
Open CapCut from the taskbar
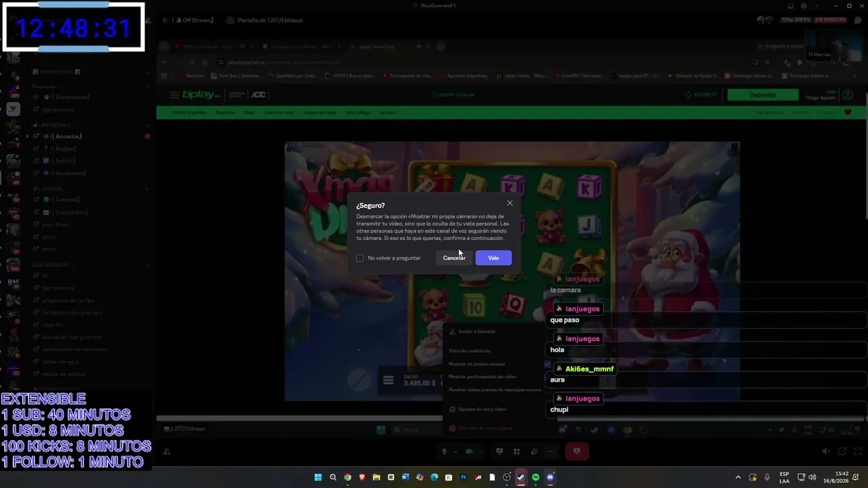pyautogui.click(x=391, y=477)
